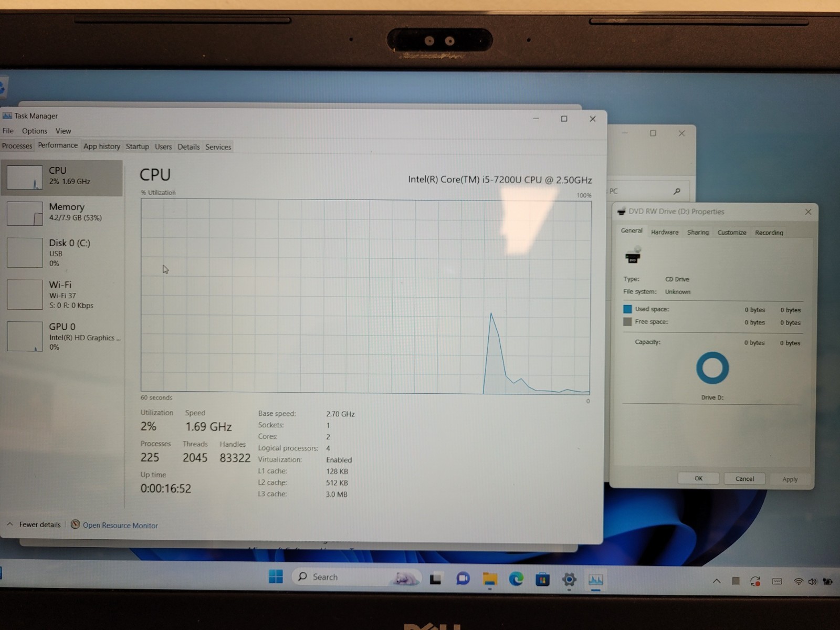Click the disabled Apply button in DVD Properties

[790, 479]
